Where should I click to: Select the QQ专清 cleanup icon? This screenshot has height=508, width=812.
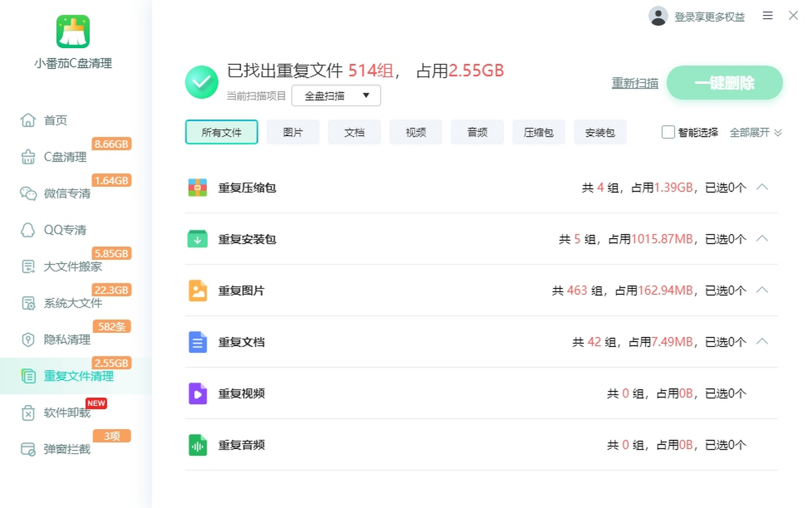(27, 229)
